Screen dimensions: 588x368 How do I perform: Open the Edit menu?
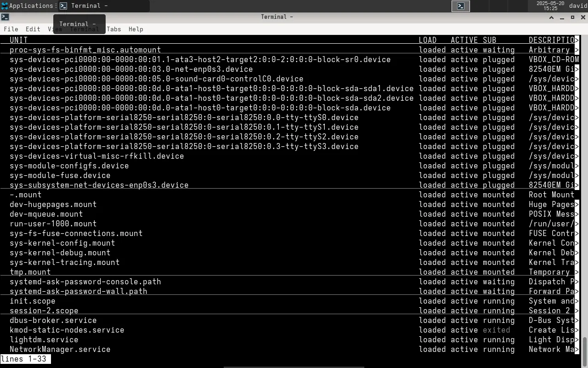click(x=33, y=29)
